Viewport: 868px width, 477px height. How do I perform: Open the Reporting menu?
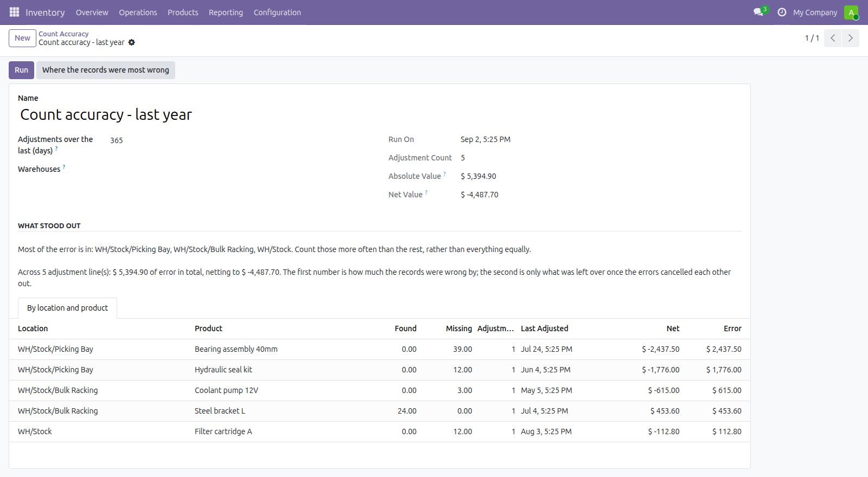click(226, 12)
